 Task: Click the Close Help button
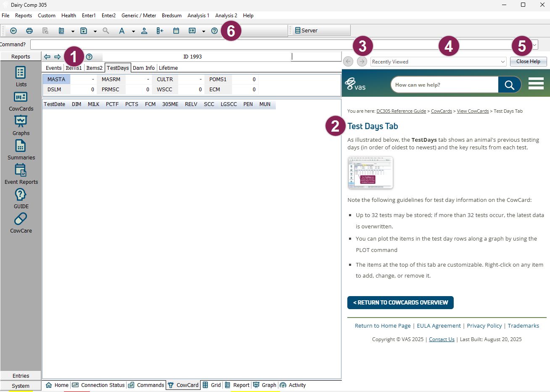[x=528, y=61]
